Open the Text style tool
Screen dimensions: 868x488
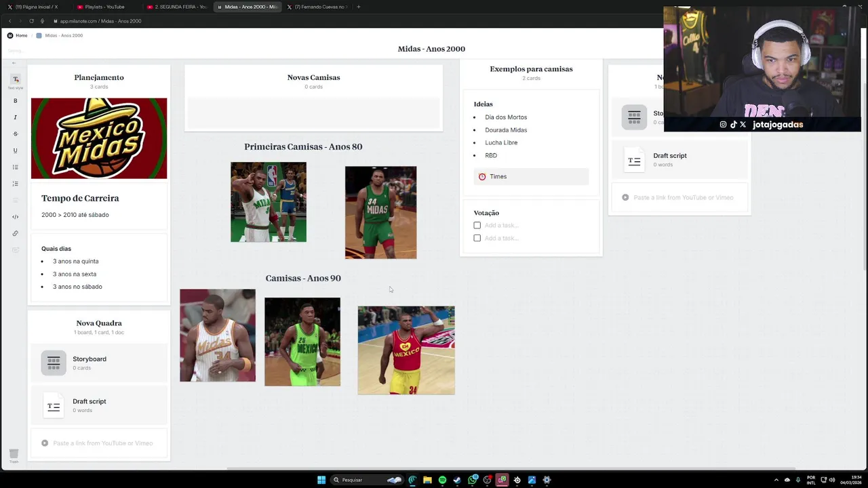point(16,80)
